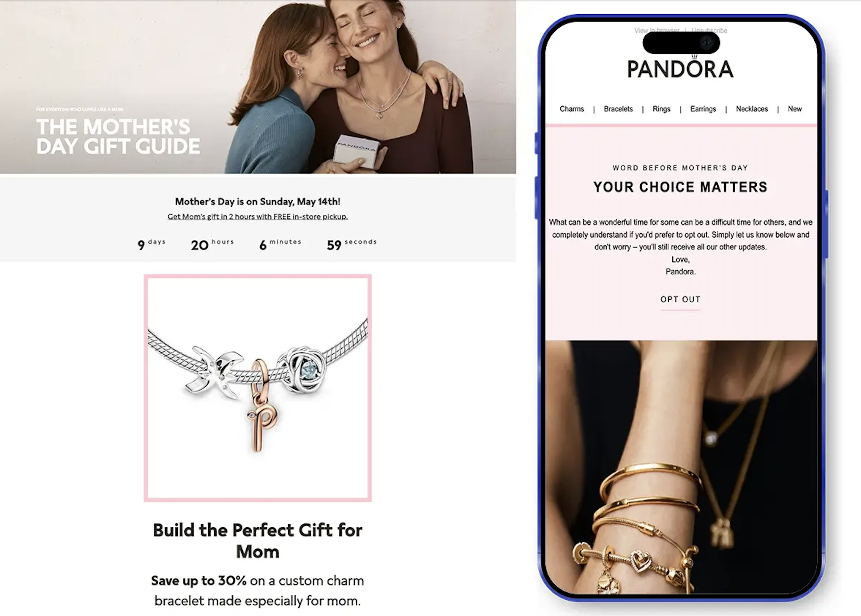Open the Charms category link

click(x=572, y=109)
